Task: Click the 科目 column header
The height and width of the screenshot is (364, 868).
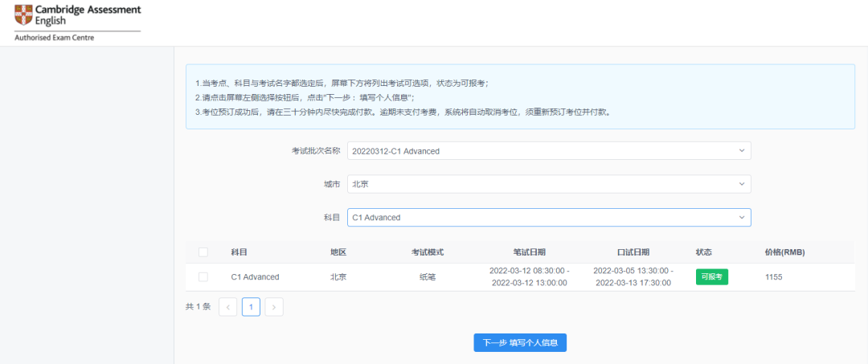Action: click(x=240, y=252)
